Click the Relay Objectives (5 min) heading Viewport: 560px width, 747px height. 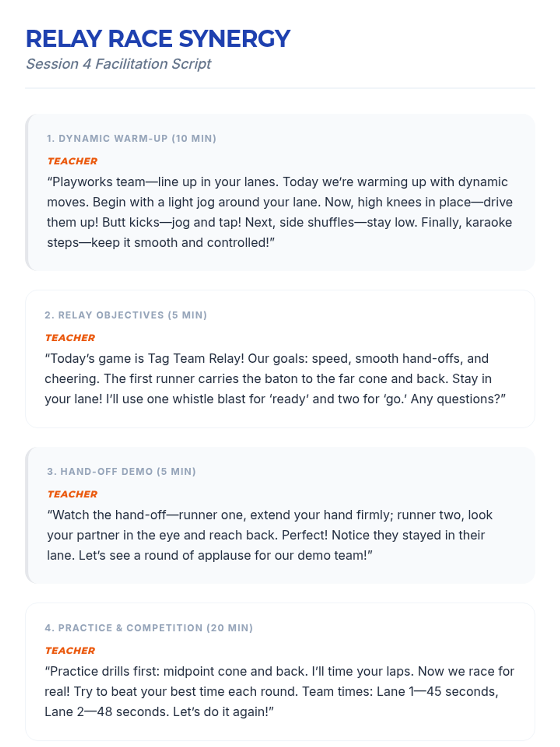click(x=126, y=315)
